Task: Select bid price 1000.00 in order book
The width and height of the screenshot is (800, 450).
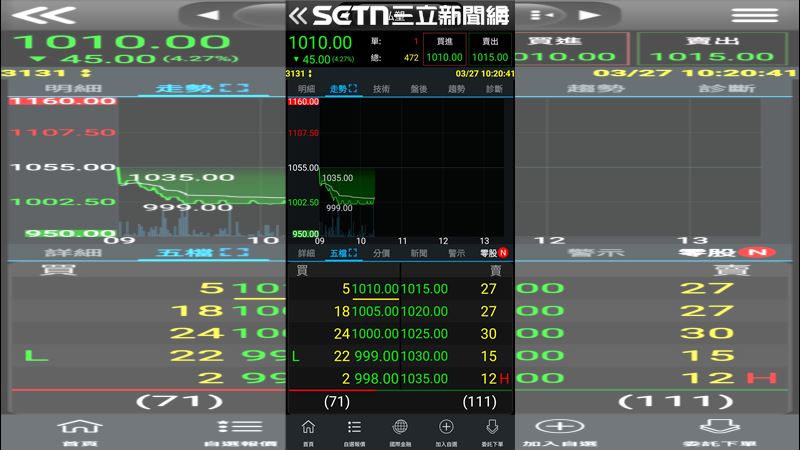Action: point(375,334)
